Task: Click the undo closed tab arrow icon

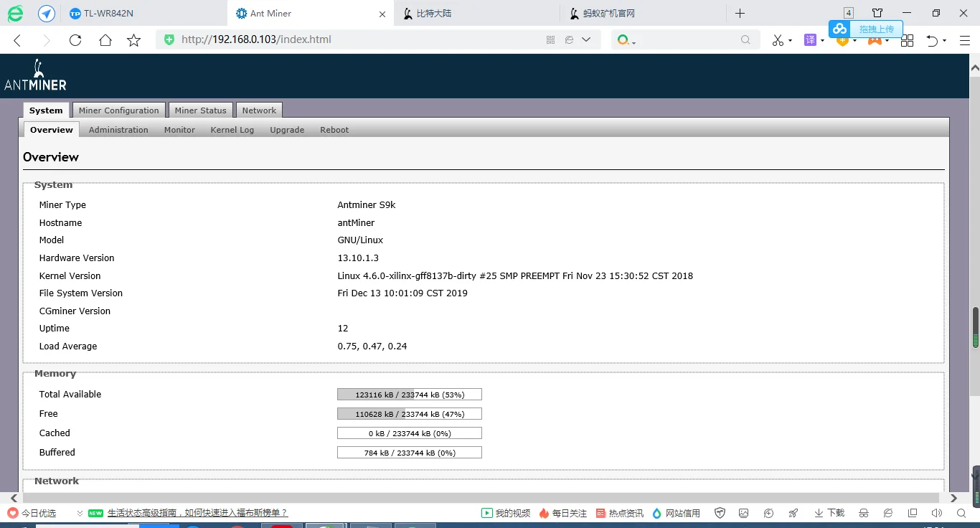Action: tap(932, 40)
